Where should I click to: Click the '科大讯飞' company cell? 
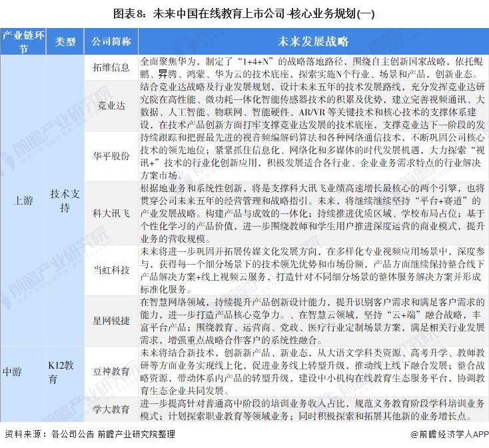click(x=111, y=213)
